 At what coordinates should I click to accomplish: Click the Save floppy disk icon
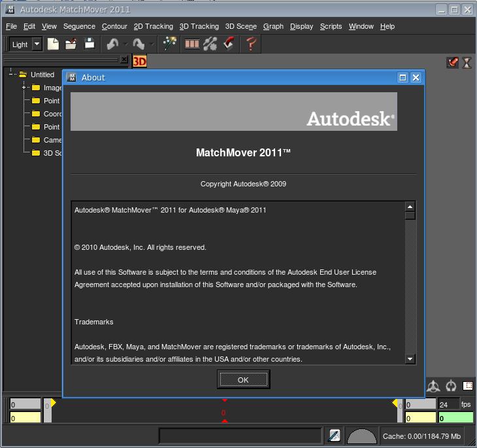coord(89,44)
